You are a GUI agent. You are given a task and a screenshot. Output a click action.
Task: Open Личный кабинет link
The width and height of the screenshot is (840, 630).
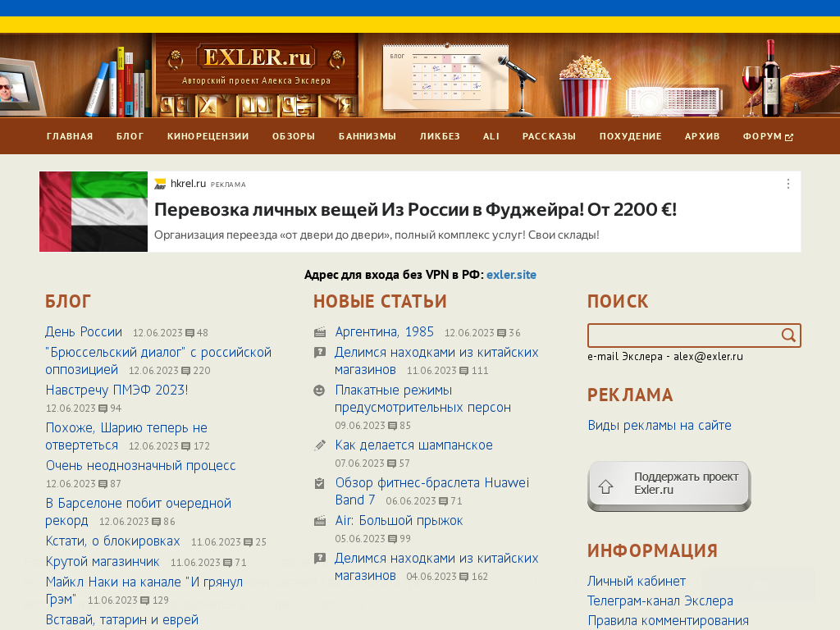coord(637,582)
